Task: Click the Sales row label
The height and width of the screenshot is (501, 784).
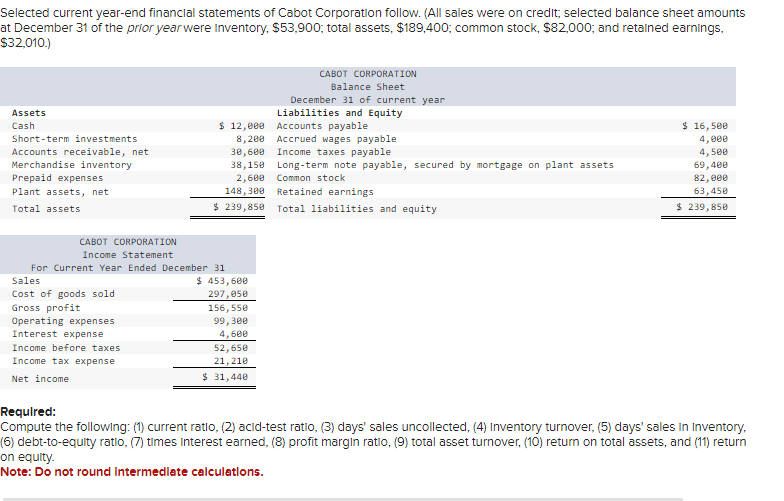Action: point(26,281)
